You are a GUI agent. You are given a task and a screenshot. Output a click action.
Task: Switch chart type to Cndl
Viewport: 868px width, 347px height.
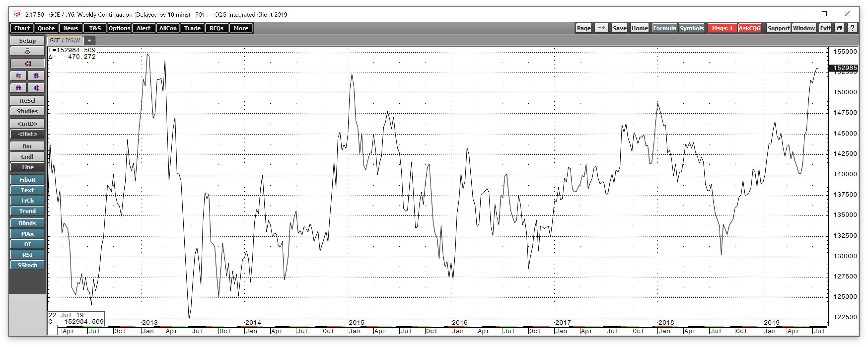click(27, 157)
